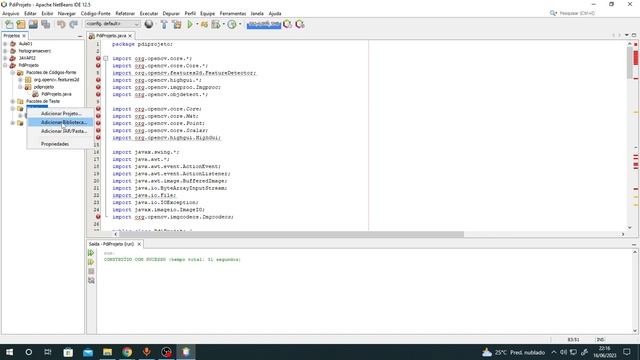Expand the Aula01 project node
The width and height of the screenshot is (640, 360).
coord(5,44)
